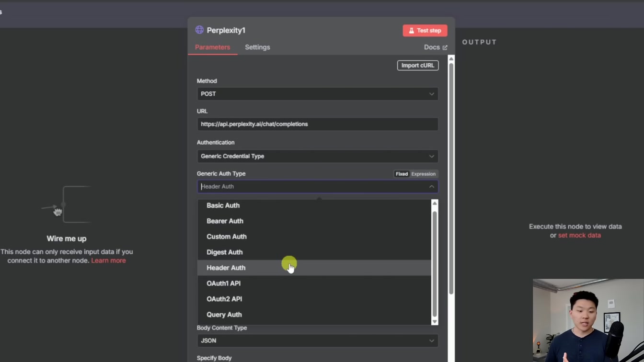The width and height of the screenshot is (644, 362).
Task: Click the Learn more link
Action: click(x=108, y=260)
